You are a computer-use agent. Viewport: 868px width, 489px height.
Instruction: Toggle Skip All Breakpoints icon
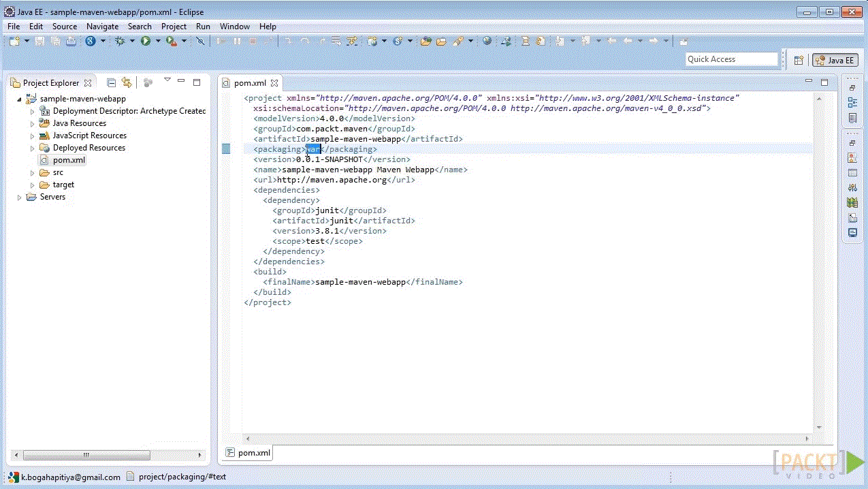[201, 41]
